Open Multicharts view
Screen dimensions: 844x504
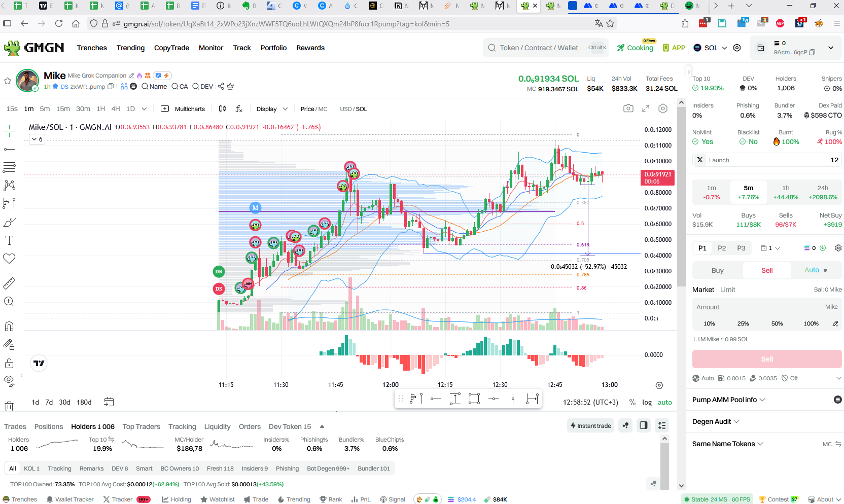click(x=183, y=109)
